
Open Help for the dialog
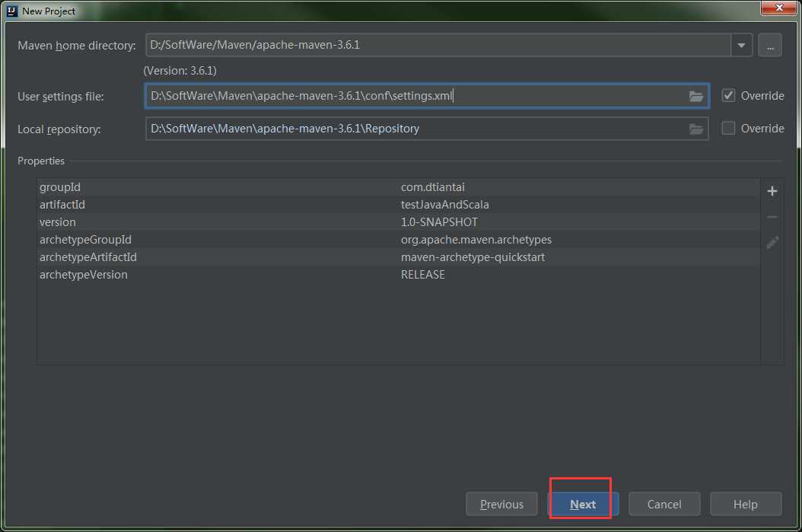click(x=745, y=505)
